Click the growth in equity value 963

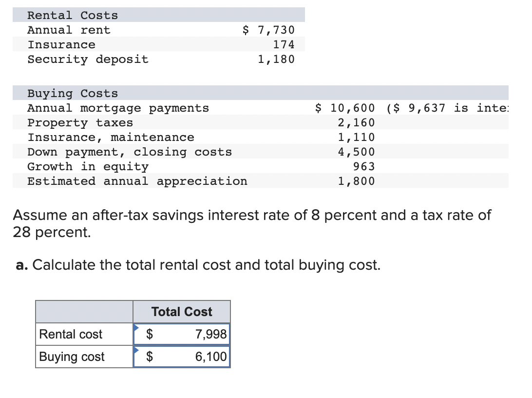[x=364, y=166]
